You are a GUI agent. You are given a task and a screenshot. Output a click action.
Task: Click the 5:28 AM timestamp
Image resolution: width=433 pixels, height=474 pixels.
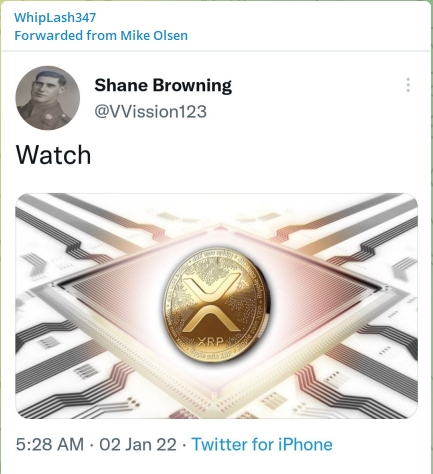click(50, 444)
